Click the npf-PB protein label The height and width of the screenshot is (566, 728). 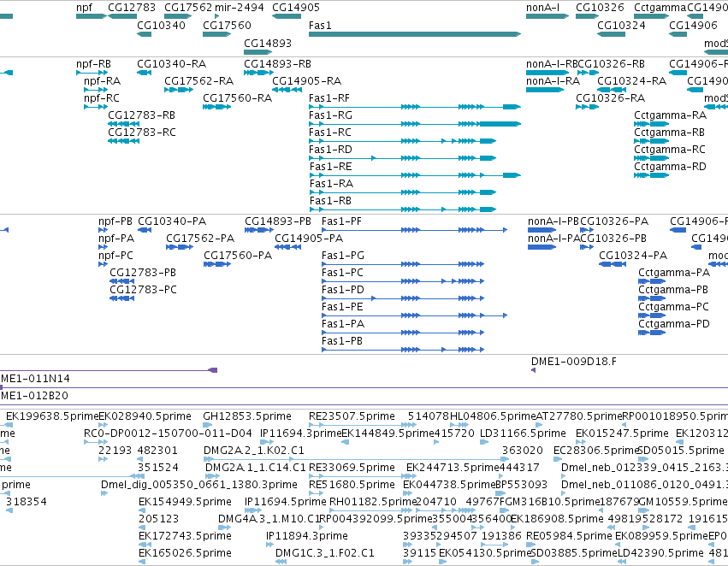click(115, 221)
